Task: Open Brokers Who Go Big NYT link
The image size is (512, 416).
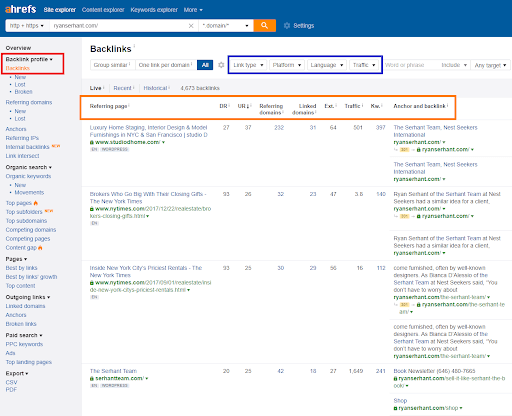Action: [148, 198]
